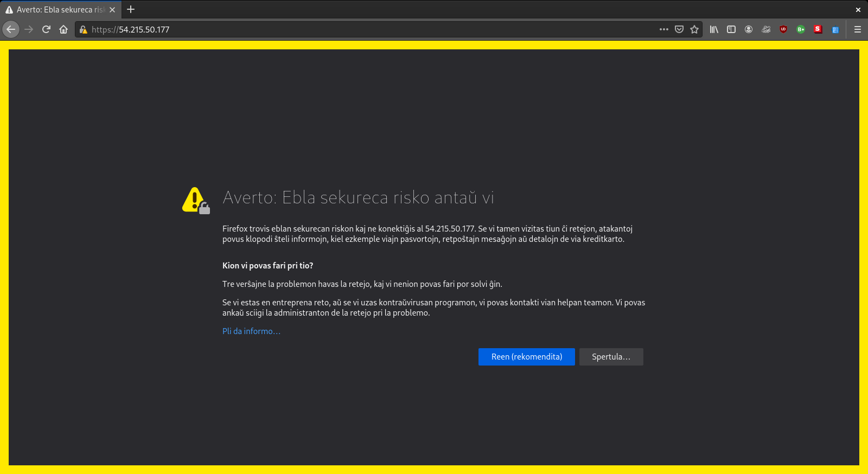Go to the Firefox home page

click(x=63, y=29)
